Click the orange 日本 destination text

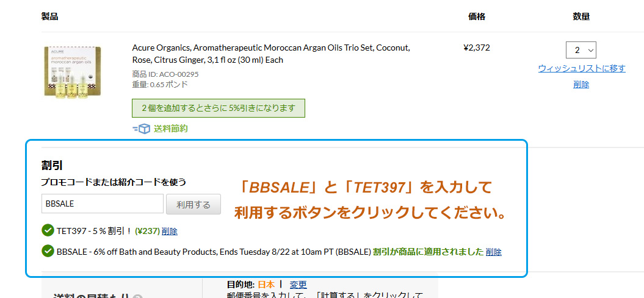pyautogui.click(x=267, y=285)
